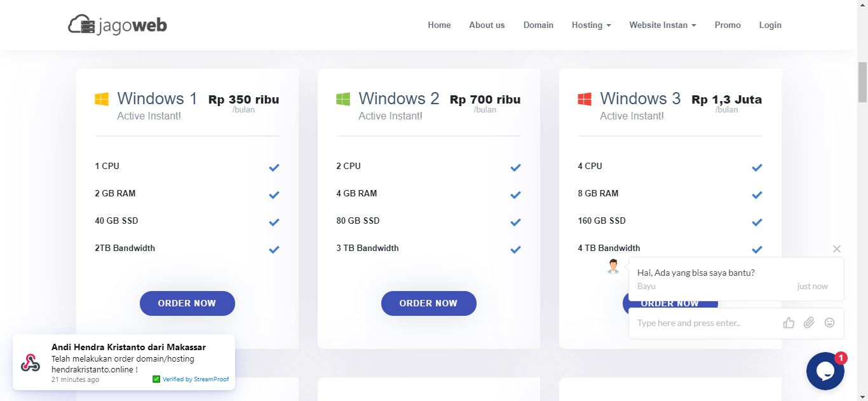Click the green Windows 2 logo icon

tap(343, 99)
